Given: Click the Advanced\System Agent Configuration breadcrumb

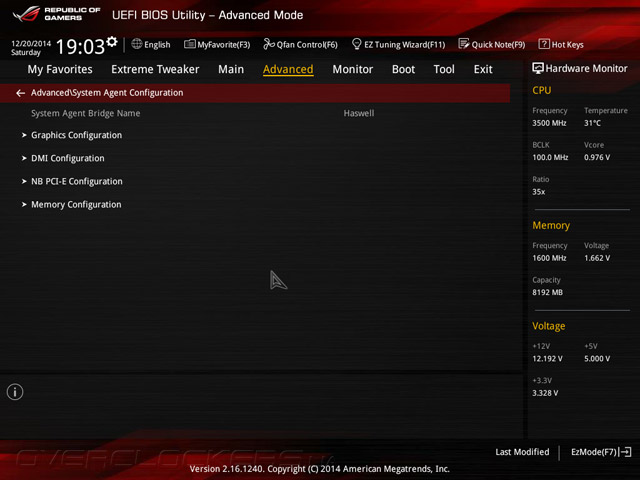Looking at the screenshot, I should 107,93.
